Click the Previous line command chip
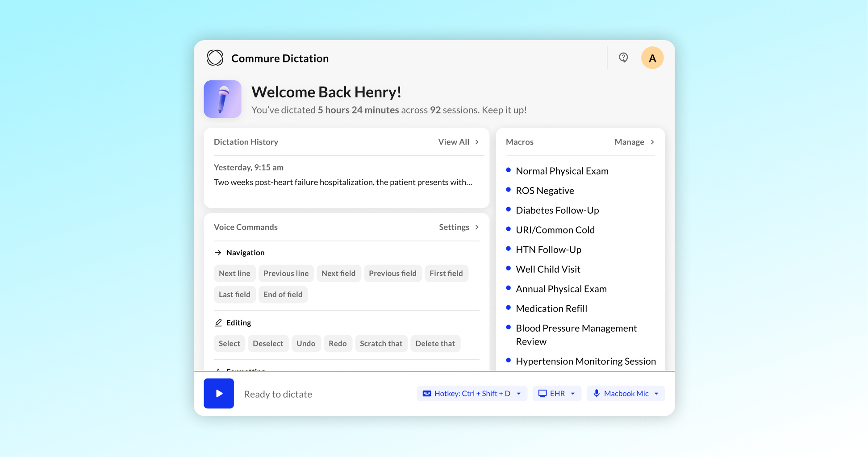This screenshot has height=457, width=868. [286, 274]
